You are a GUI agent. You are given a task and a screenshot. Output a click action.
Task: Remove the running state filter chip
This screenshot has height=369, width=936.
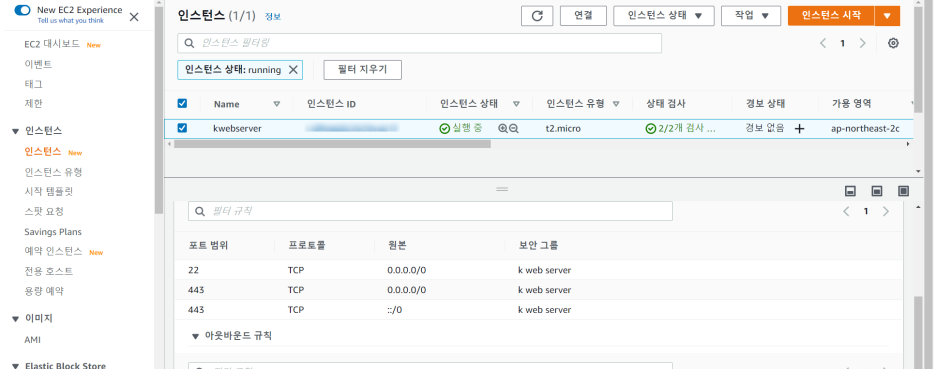pos(293,69)
